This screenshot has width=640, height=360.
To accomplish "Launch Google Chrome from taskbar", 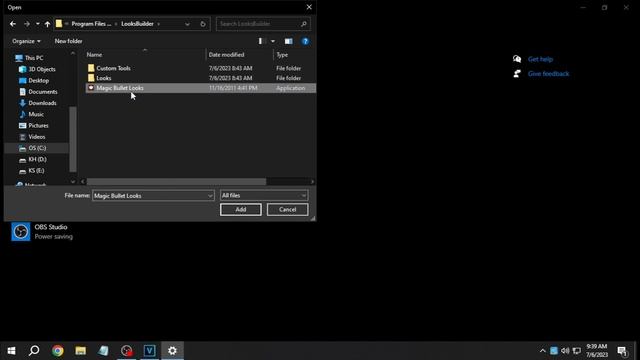I will (x=58, y=351).
